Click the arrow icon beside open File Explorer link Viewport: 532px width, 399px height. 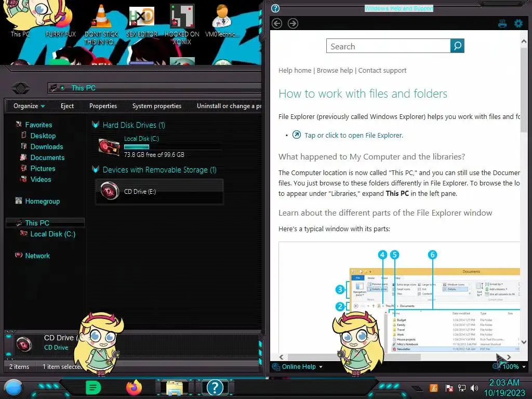coord(297,135)
